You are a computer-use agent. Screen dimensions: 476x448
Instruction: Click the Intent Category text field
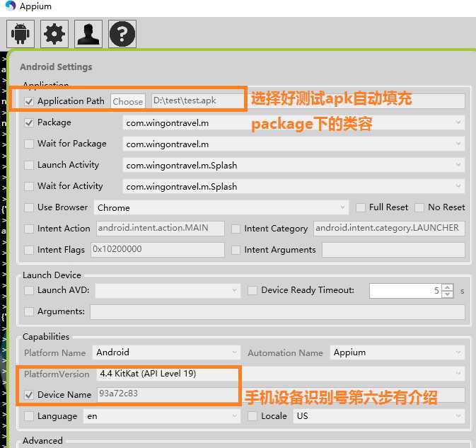click(x=389, y=229)
